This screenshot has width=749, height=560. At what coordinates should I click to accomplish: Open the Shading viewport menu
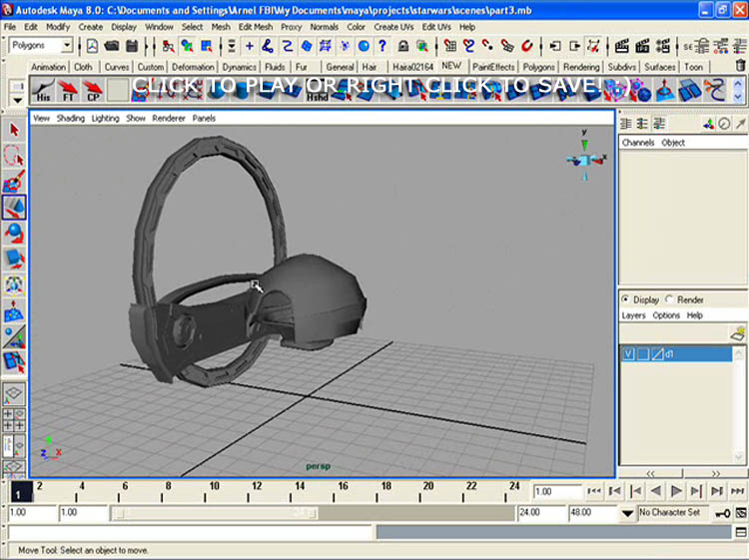[x=70, y=118]
